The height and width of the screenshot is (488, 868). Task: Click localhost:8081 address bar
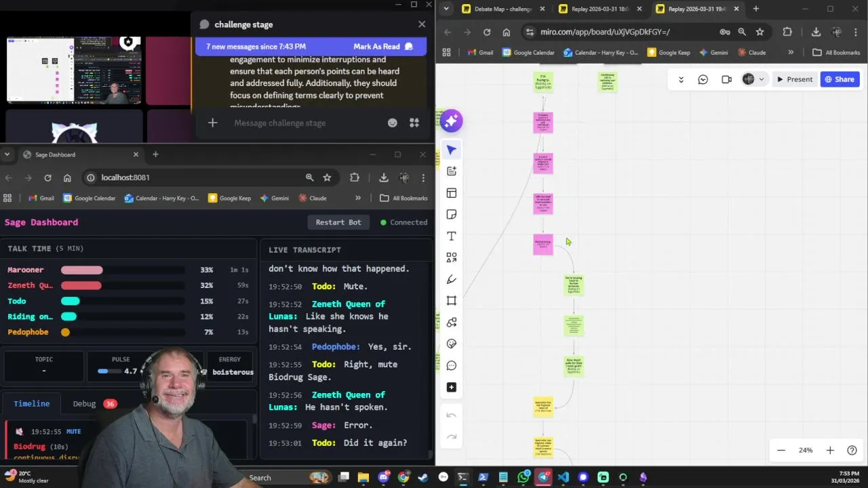(193, 178)
